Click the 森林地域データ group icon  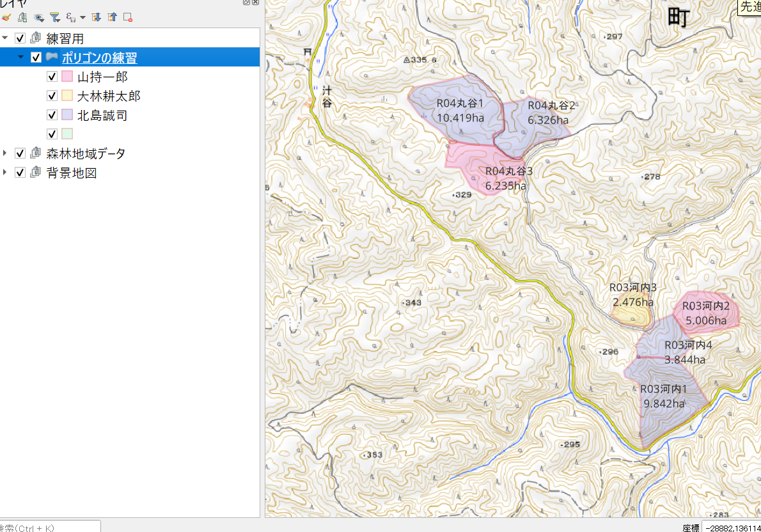pyautogui.click(x=35, y=153)
